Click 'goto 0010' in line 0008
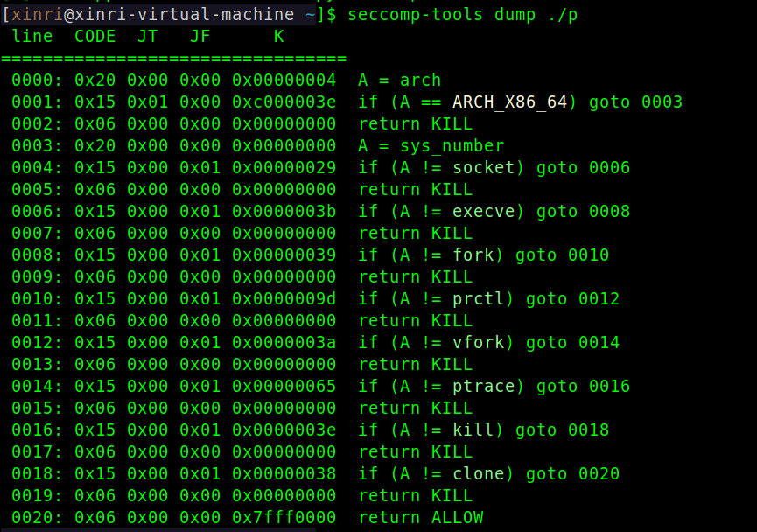The image size is (757, 532). click(563, 255)
